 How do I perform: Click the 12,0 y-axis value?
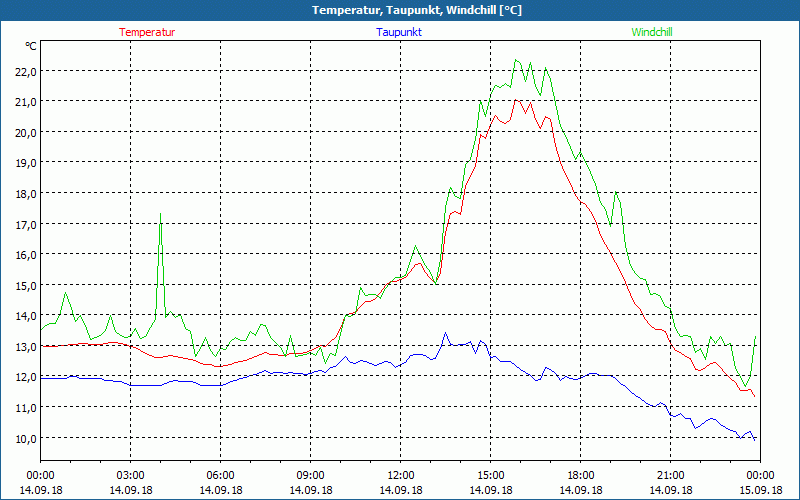point(27,377)
